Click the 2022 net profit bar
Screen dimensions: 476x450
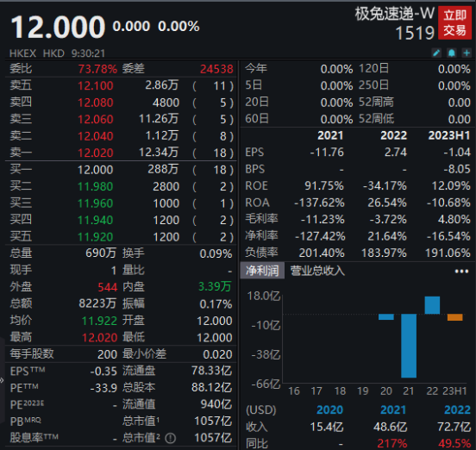click(432, 305)
